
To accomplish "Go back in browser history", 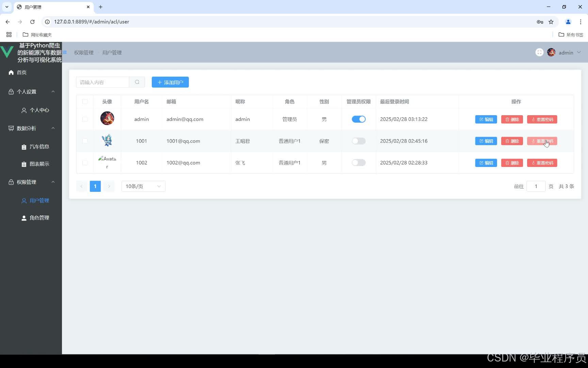I will tap(7, 22).
